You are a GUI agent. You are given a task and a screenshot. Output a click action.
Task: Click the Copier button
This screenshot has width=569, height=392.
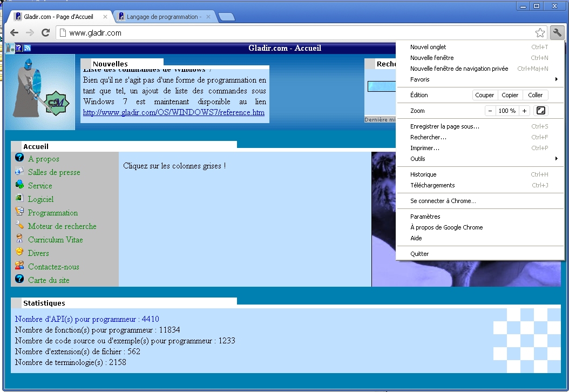pyautogui.click(x=510, y=95)
